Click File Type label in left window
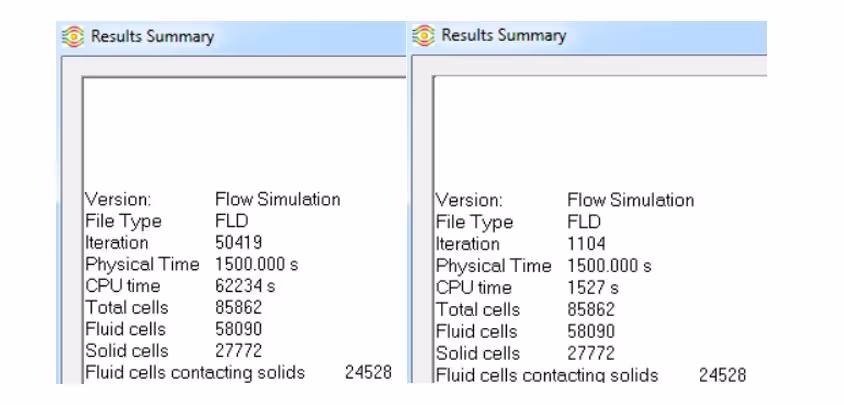Screen dimensions: 844x405 (123, 221)
